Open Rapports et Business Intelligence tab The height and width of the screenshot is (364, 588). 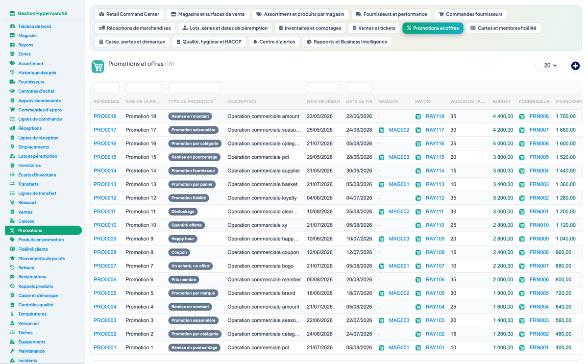346,42
